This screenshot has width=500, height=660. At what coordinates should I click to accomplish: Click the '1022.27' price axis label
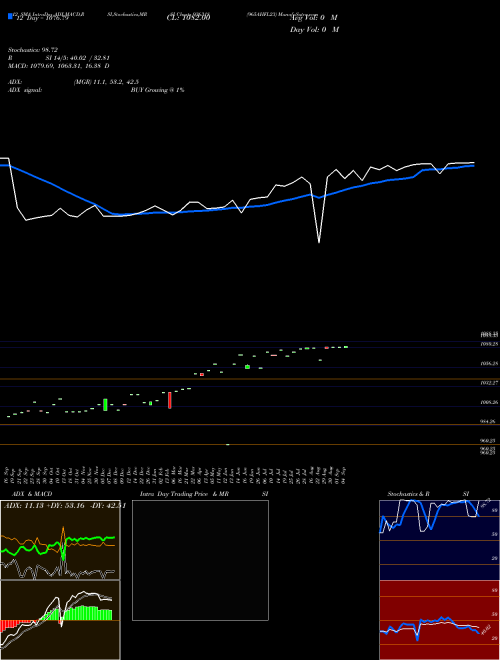click(489, 383)
